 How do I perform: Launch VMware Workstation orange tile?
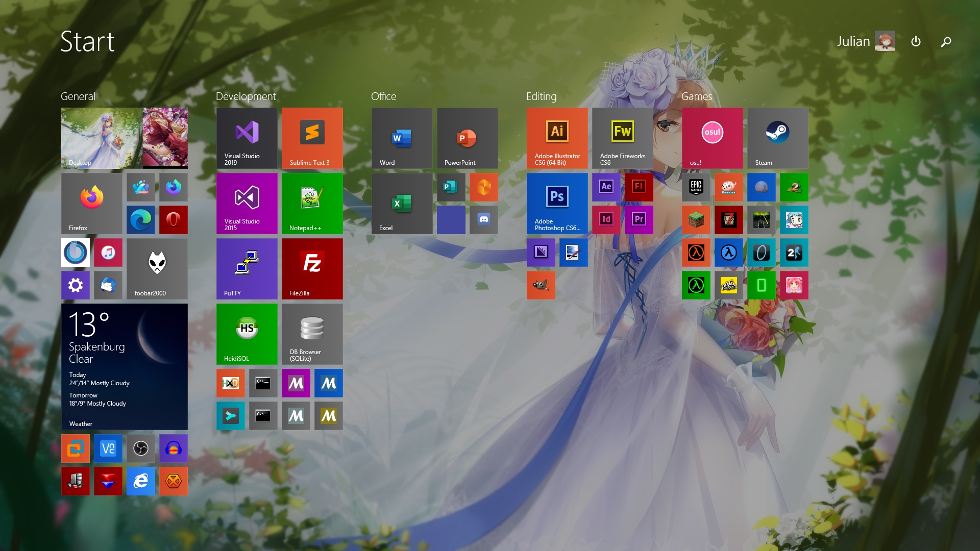coord(76,448)
